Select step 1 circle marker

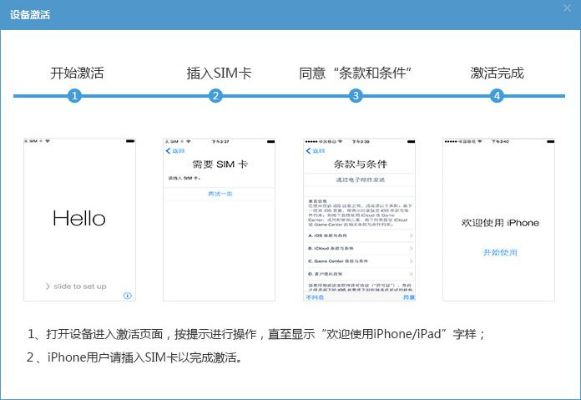pyautogui.click(x=74, y=96)
